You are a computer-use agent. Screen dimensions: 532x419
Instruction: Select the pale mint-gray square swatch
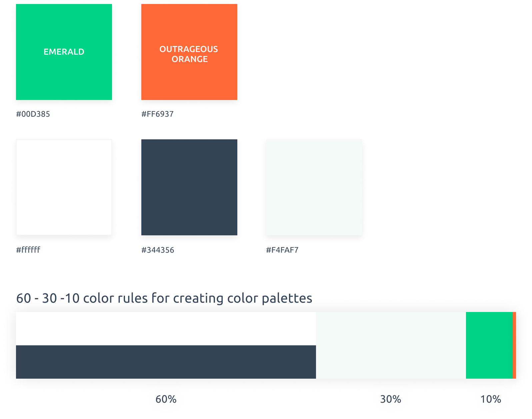point(314,187)
